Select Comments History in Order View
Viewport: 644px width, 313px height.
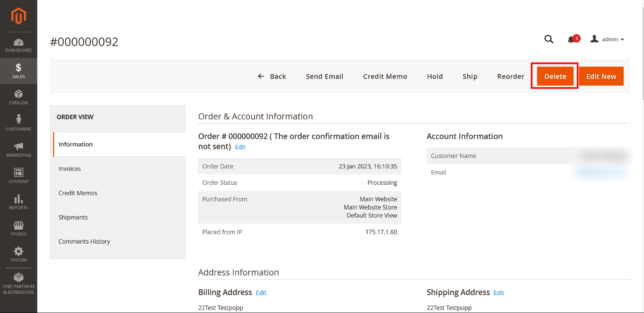pos(84,241)
